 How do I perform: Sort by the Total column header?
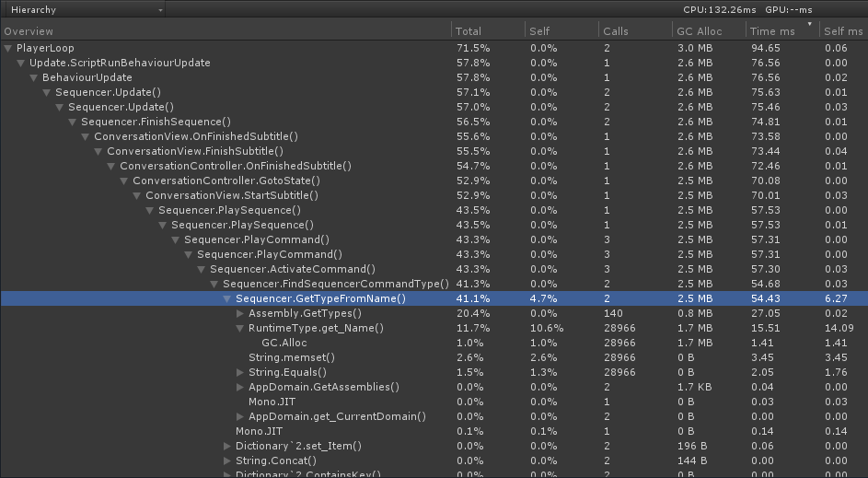click(x=488, y=31)
